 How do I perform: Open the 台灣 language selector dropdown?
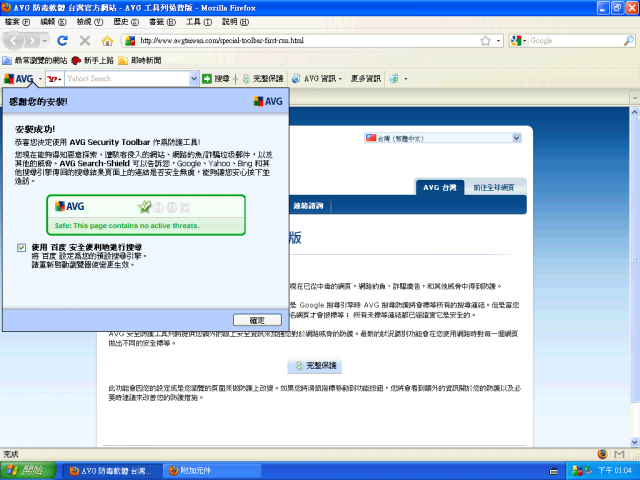click(x=443, y=138)
